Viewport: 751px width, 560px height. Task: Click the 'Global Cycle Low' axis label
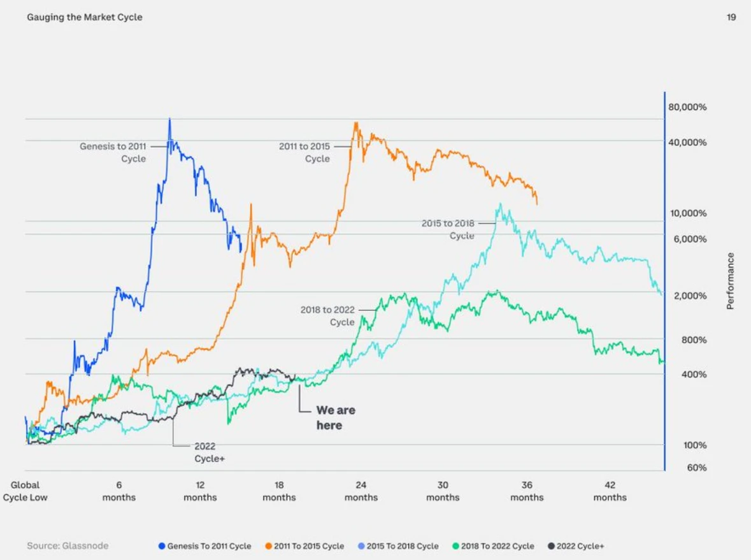coord(25,491)
